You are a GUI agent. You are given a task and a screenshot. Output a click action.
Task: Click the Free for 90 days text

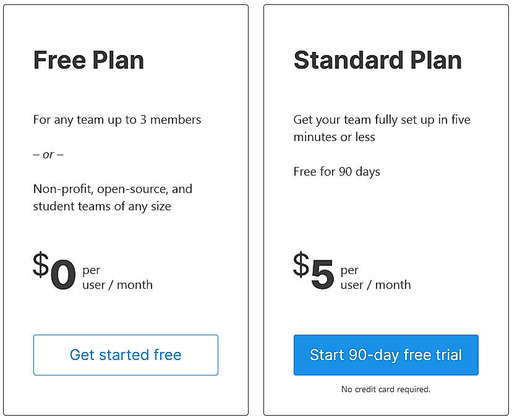pos(336,172)
